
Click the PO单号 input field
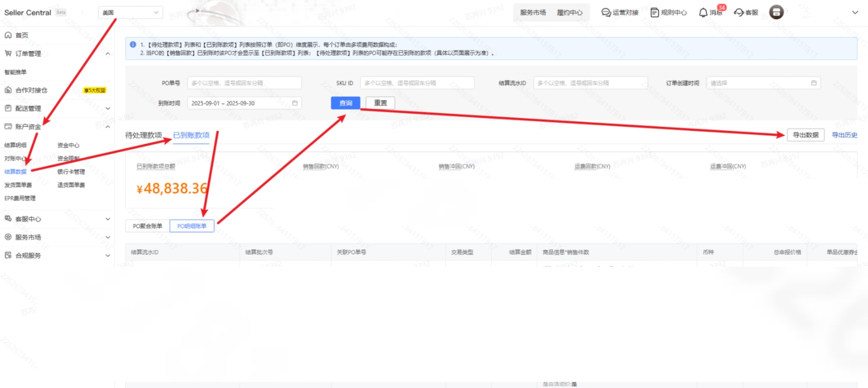(244, 83)
